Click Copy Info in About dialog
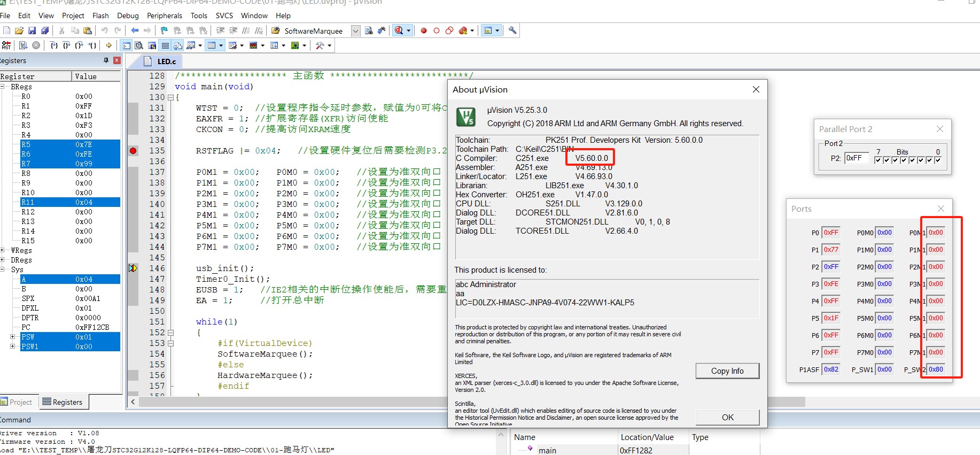Screen dimensions: 980x455 click(x=727, y=371)
